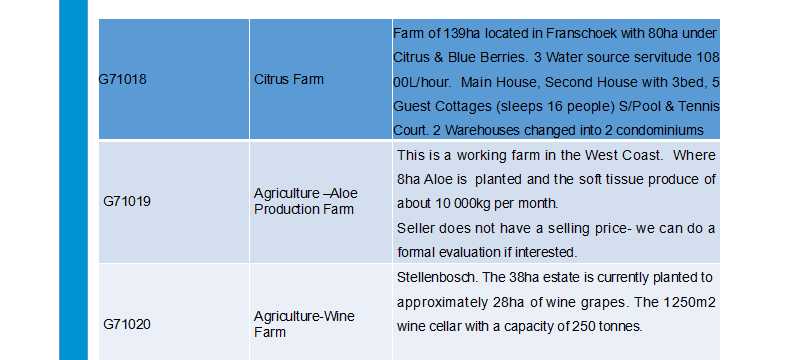Click the 'about 10 000kg per month' line
The width and height of the screenshot is (787, 360).
tap(477, 203)
